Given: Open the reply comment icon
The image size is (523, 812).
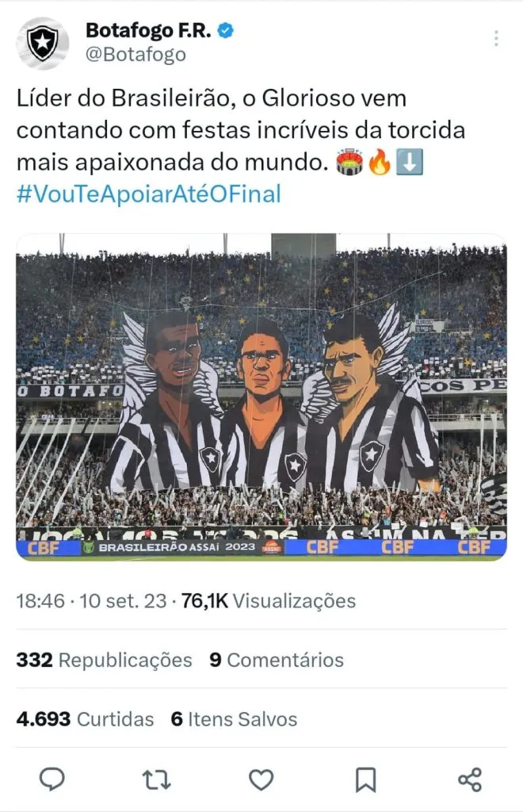Looking at the screenshot, I should pos(52,779).
